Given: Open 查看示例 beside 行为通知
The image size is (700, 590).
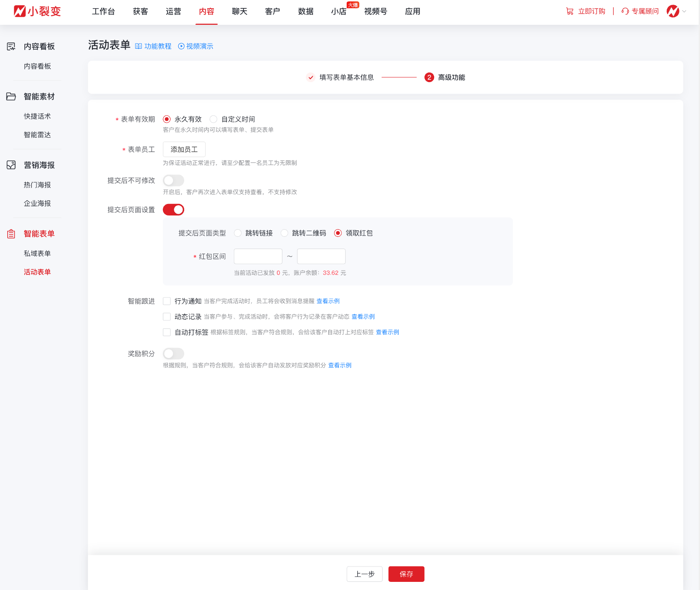Looking at the screenshot, I should [x=328, y=301].
